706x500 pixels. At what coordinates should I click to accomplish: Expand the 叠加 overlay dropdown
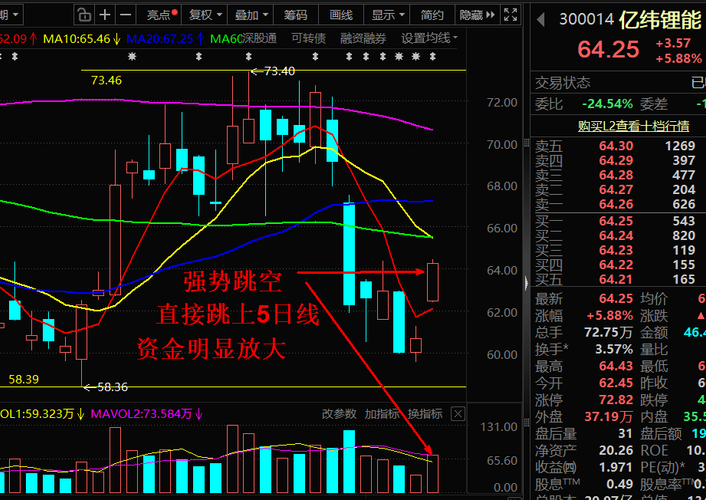(251, 15)
